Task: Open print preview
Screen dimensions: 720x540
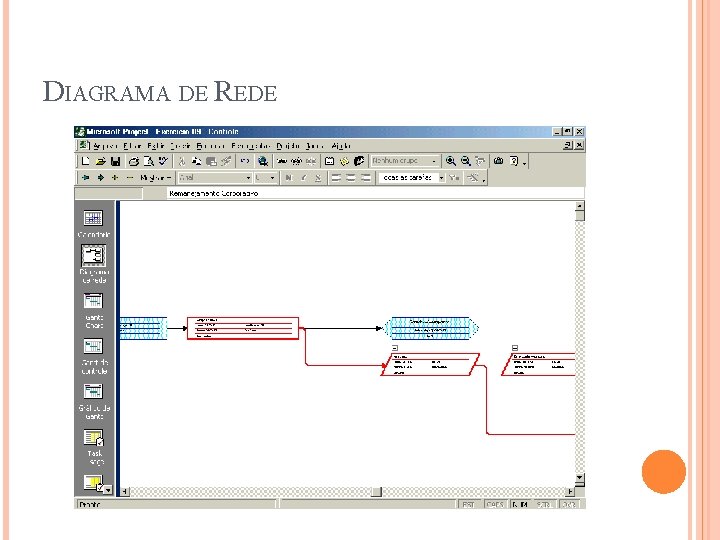Action: pos(148,161)
